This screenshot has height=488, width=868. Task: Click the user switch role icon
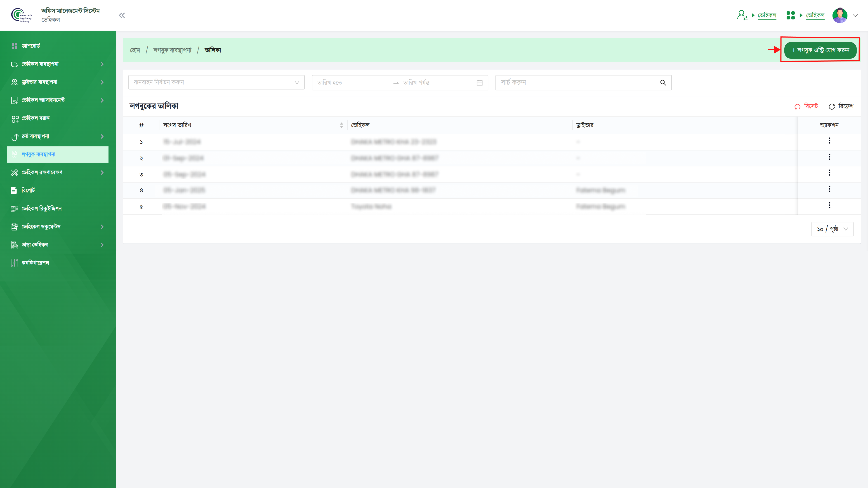point(742,15)
